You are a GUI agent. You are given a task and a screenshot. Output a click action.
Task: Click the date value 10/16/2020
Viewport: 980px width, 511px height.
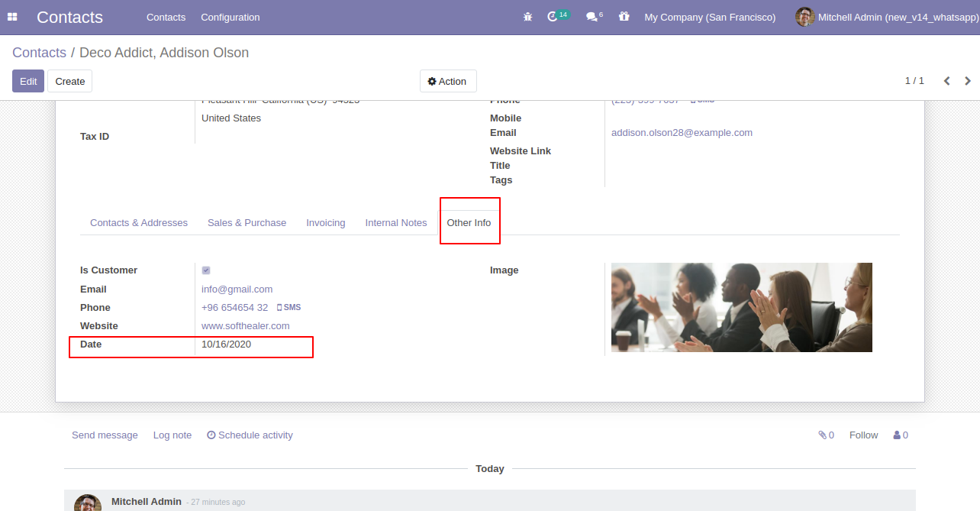tap(227, 344)
